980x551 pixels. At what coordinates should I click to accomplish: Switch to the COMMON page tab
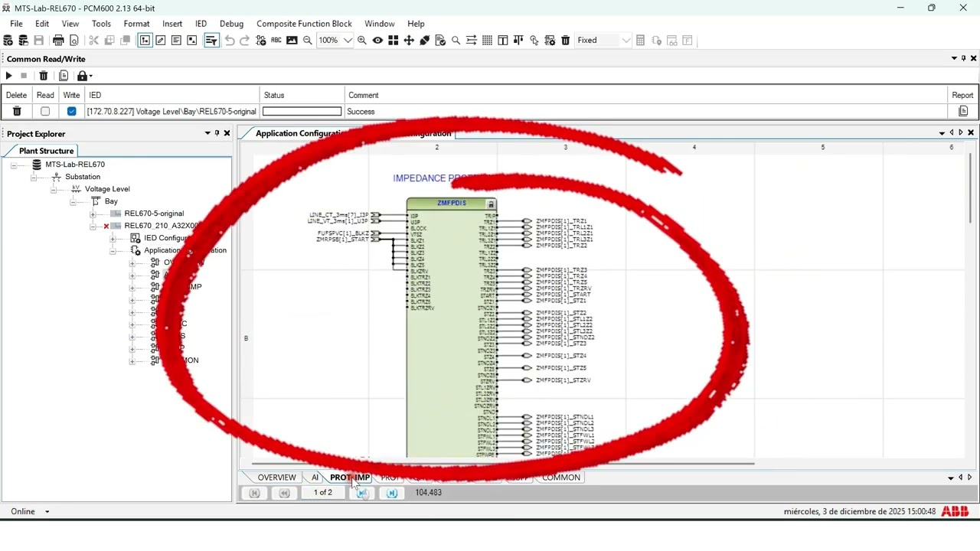pos(561,478)
